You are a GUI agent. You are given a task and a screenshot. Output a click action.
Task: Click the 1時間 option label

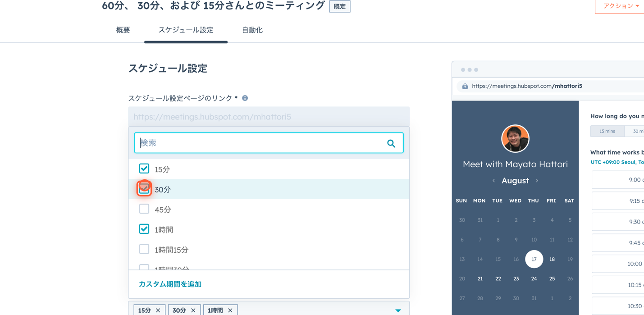coord(164,230)
